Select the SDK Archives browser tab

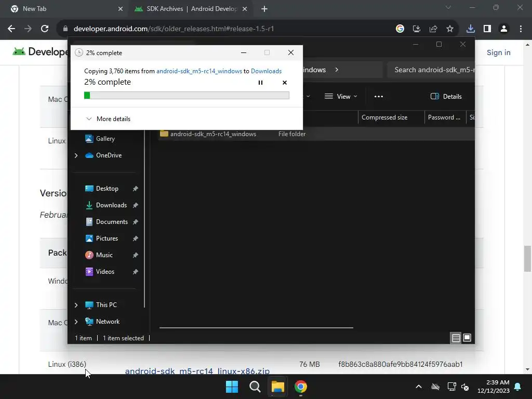[x=192, y=9]
